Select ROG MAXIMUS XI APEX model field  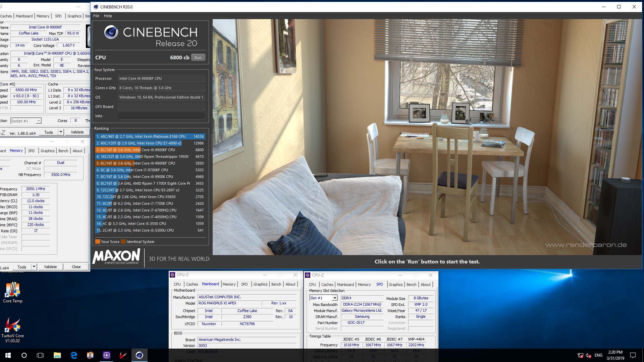[x=229, y=303]
